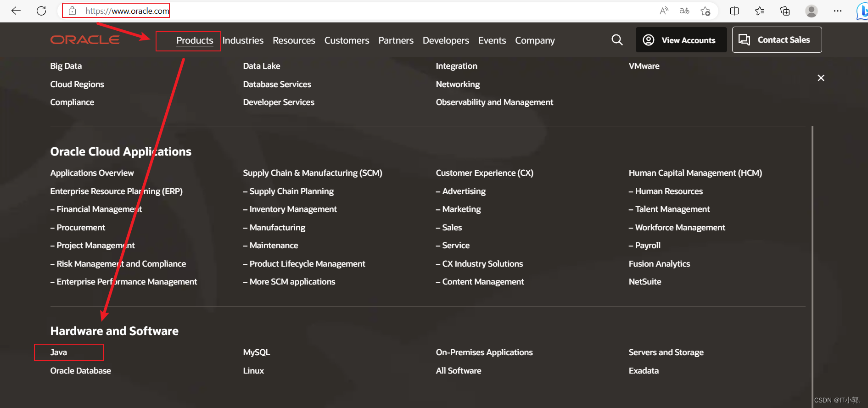The image size is (868, 408).
Task: Open the Bing Copilot sidebar icon
Action: (862, 11)
